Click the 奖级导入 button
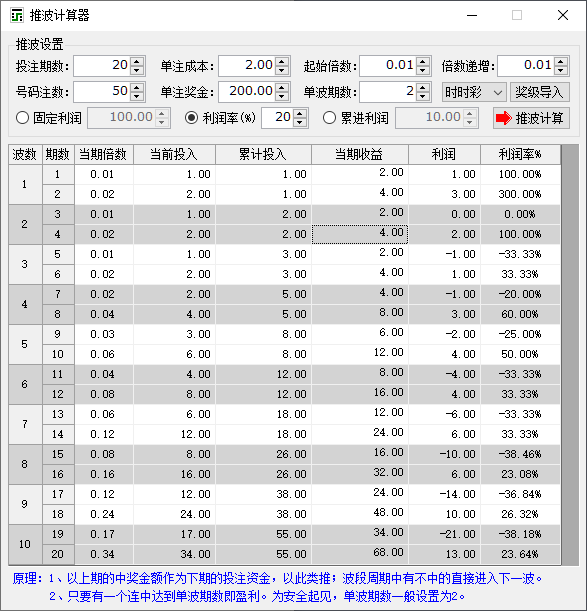The width and height of the screenshot is (587, 611). click(x=540, y=92)
